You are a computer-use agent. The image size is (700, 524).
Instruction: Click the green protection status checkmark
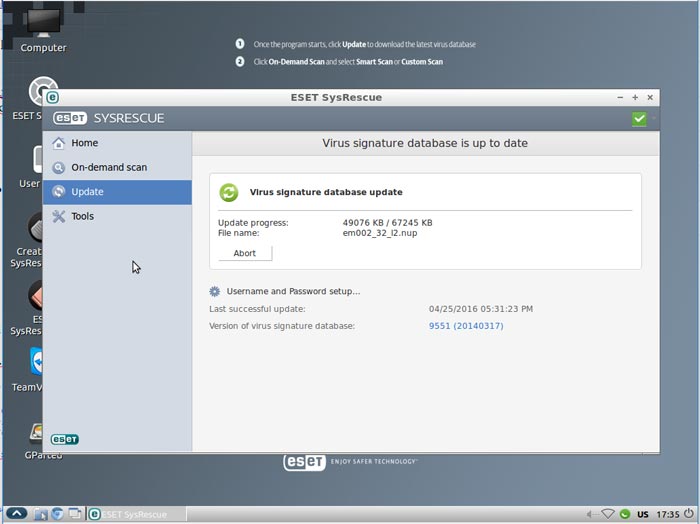pyautogui.click(x=639, y=119)
